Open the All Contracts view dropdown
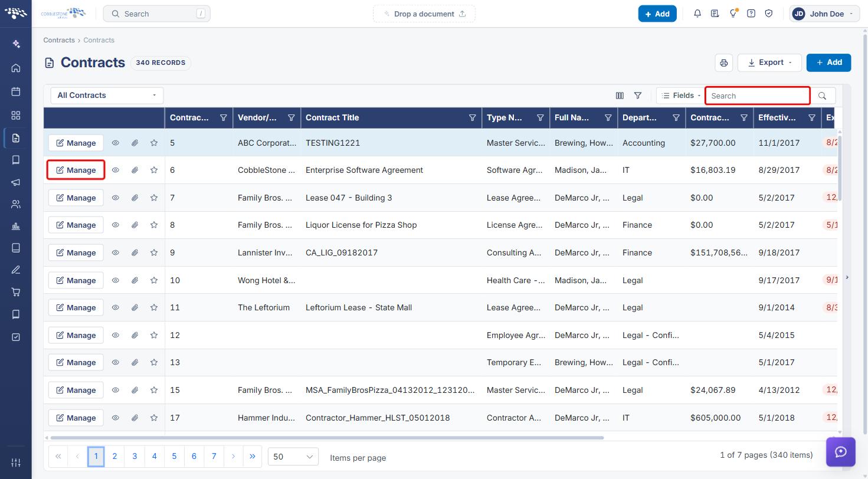The width and height of the screenshot is (868, 479). [x=107, y=95]
